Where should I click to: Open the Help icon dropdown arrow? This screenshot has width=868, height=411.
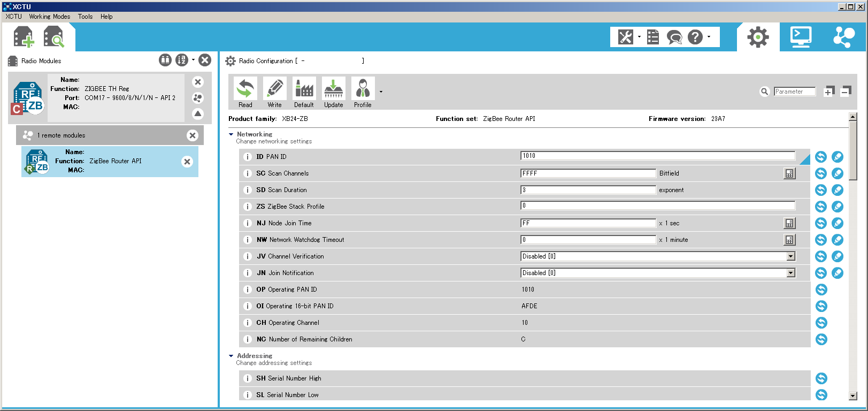(x=709, y=37)
